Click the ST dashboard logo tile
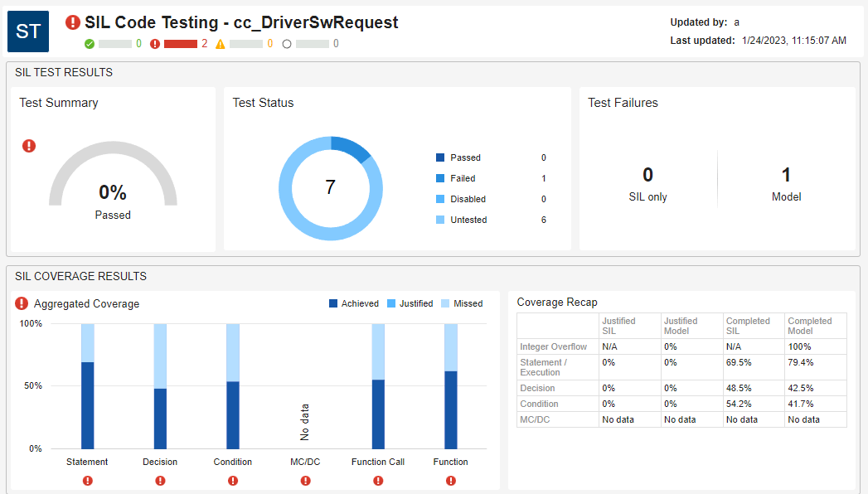This screenshot has height=494, width=868. click(x=28, y=31)
